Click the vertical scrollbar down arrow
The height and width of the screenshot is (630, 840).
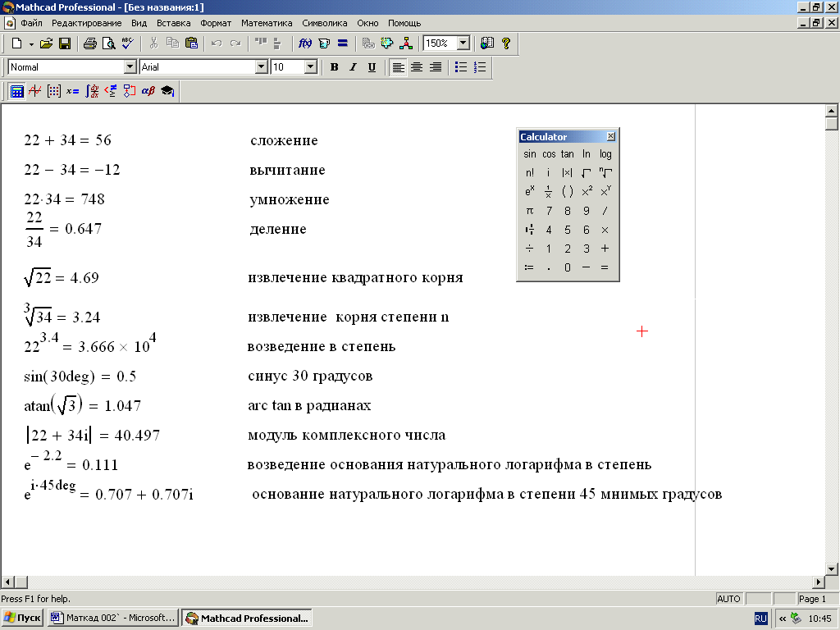click(832, 568)
